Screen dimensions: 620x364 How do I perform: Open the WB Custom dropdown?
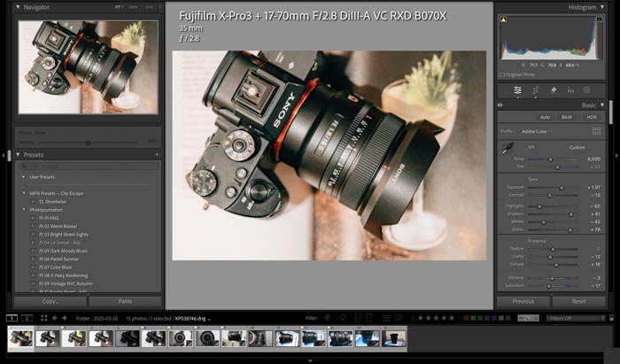coord(579,147)
